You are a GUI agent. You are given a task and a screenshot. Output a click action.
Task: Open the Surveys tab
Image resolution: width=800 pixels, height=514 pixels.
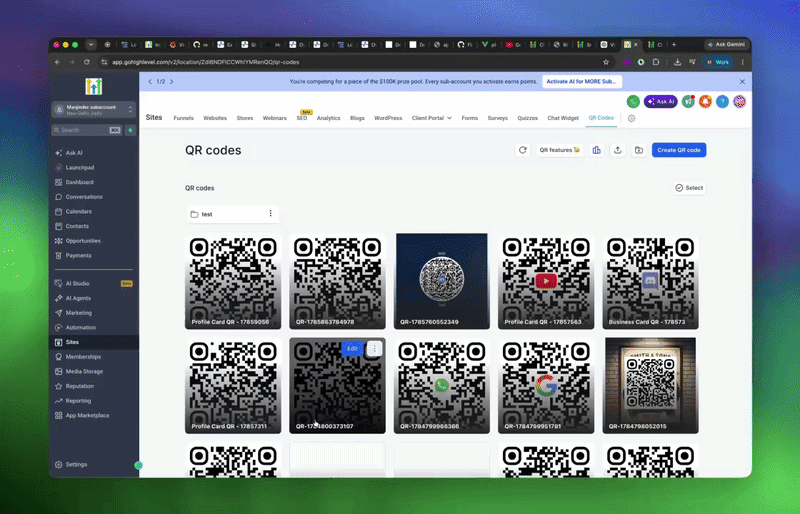[x=497, y=118]
